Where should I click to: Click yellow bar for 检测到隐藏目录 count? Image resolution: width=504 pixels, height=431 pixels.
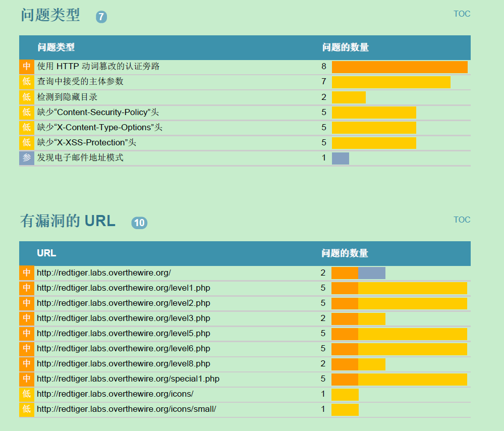tap(349, 97)
